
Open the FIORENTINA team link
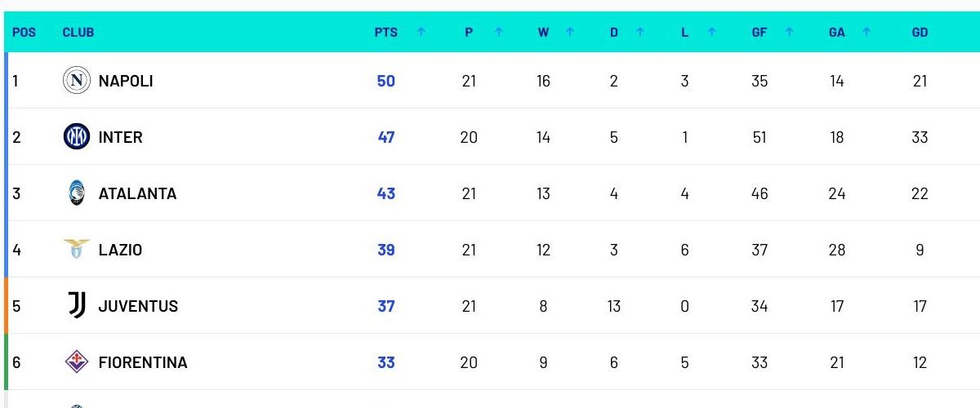[x=143, y=362]
